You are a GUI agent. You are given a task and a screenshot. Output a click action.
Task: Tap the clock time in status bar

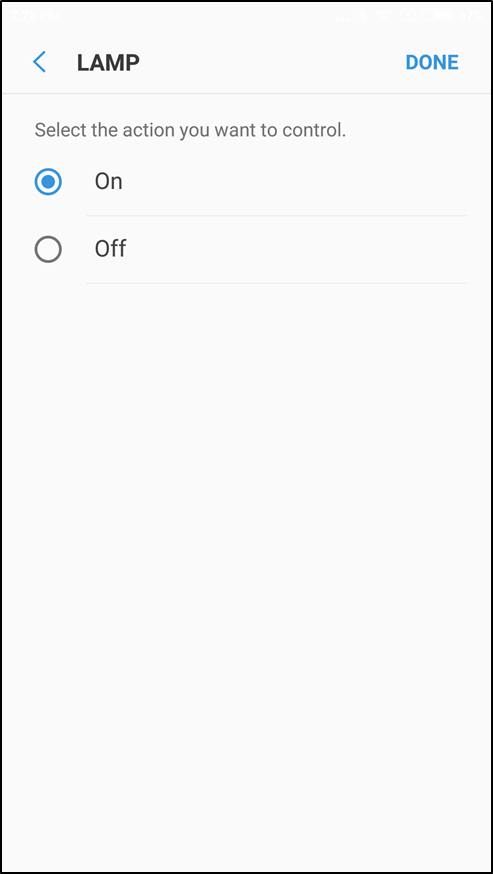pyautogui.click(x=35, y=16)
